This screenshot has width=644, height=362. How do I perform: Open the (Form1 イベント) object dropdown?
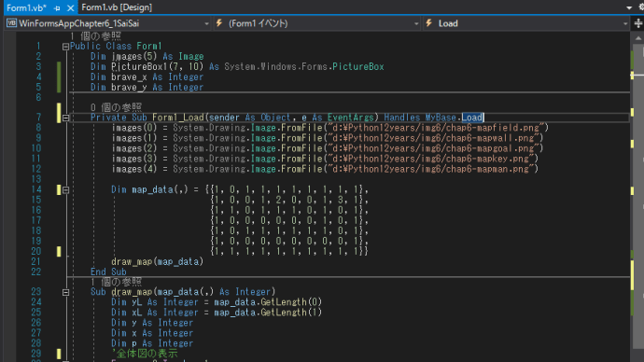(x=317, y=23)
